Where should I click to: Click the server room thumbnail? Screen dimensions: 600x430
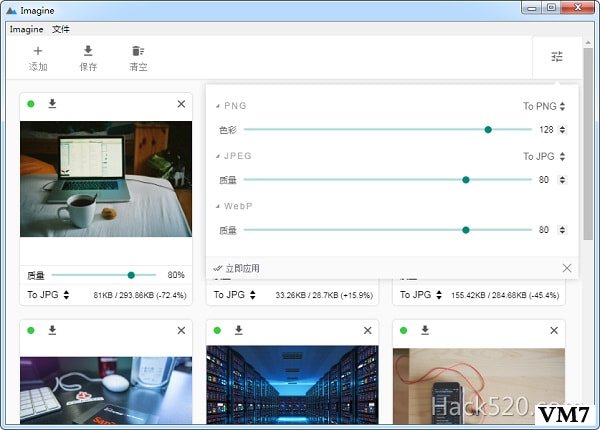tap(292, 385)
